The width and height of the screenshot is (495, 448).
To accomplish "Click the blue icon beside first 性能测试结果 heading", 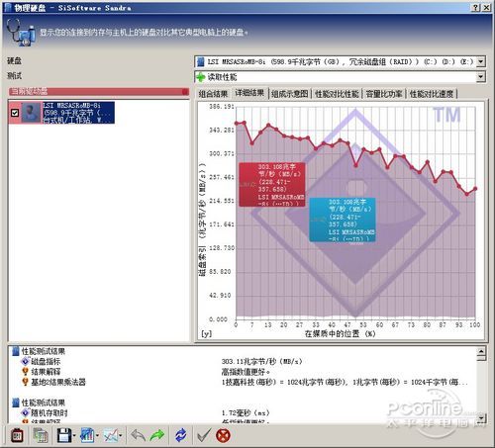I will click(16, 351).
